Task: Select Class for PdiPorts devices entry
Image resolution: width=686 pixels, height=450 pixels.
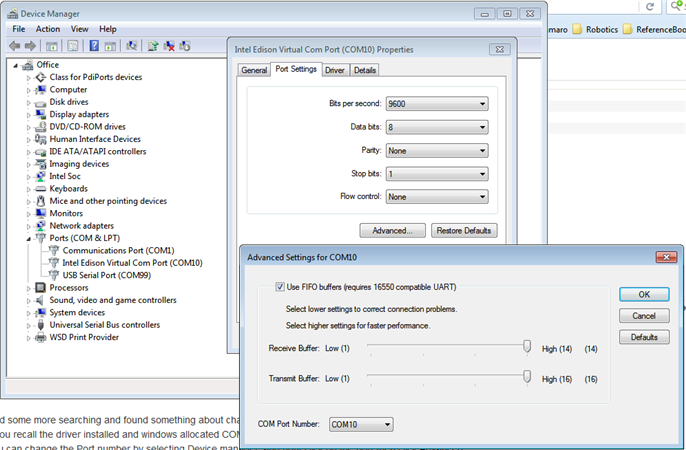Action: (x=96, y=77)
